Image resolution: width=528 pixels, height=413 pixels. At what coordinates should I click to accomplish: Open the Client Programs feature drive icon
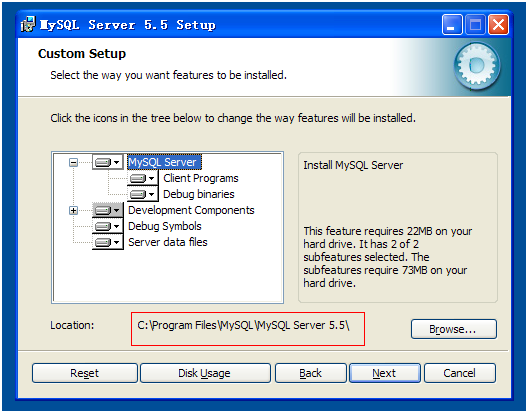click(x=143, y=179)
